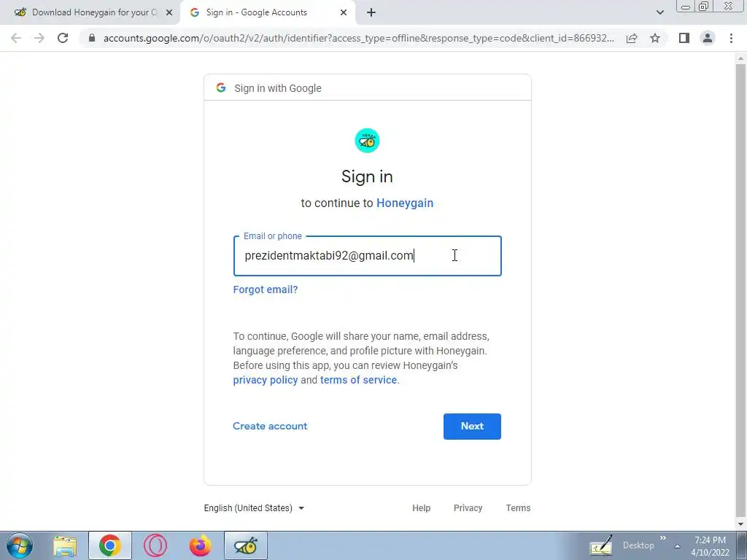Focus the Email or phone field
Viewport: 747px width, 560px height.
coord(368,256)
